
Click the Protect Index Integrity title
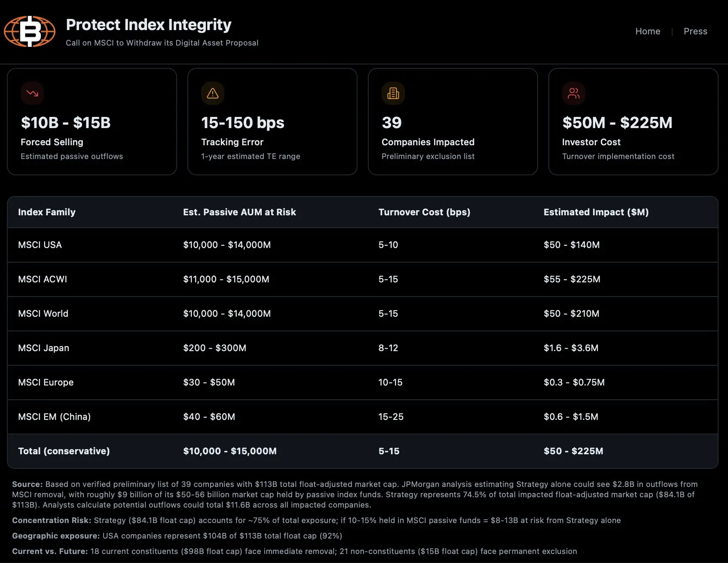(x=149, y=25)
